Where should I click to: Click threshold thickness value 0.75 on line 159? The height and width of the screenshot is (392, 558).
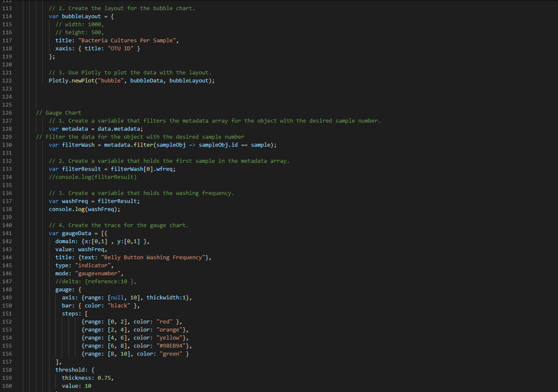[104, 378]
